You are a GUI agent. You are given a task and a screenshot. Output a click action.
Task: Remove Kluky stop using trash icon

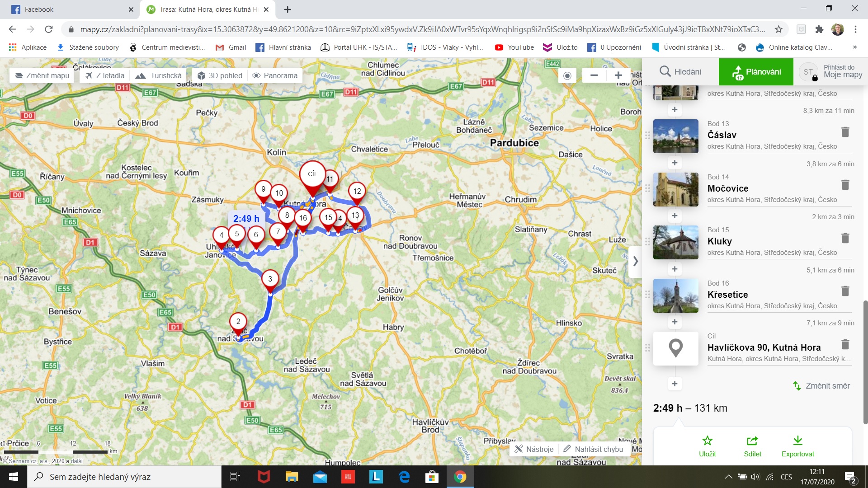point(845,238)
